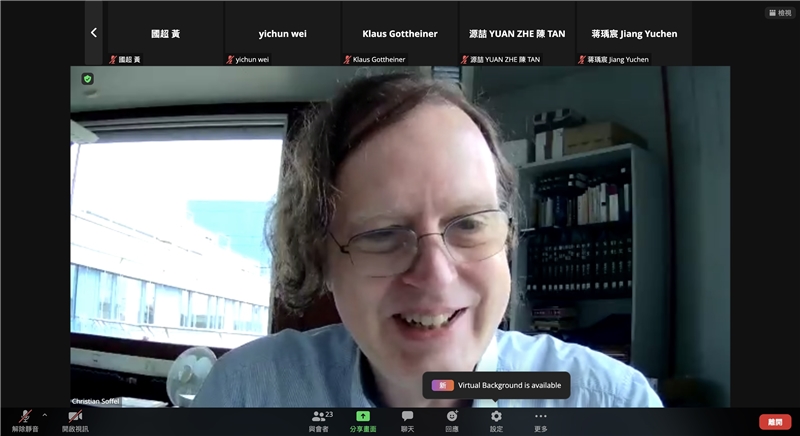Select Jiang Yuchen participant thumbnail
Image resolution: width=800 pixels, height=436 pixels.
(x=633, y=34)
